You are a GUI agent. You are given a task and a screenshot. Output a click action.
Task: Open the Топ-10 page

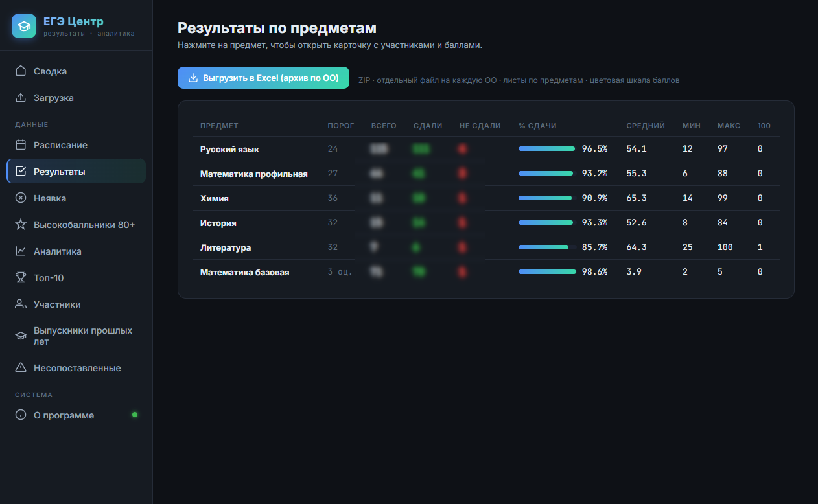click(76, 278)
